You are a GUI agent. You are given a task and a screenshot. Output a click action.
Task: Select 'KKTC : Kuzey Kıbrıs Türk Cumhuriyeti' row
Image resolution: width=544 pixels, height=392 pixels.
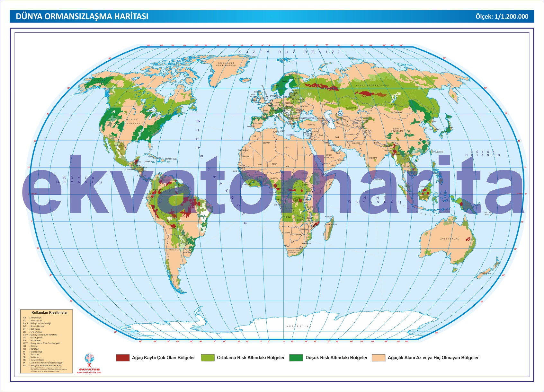pos(41,343)
